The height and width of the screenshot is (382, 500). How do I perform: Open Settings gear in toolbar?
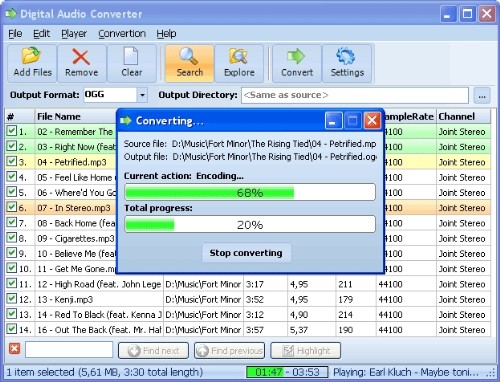click(347, 63)
